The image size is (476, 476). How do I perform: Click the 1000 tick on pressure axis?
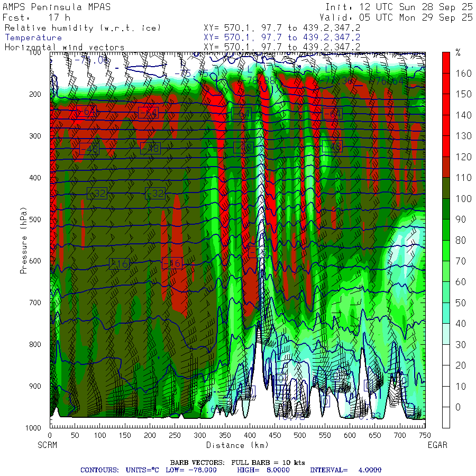pyautogui.click(x=33, y=428)
